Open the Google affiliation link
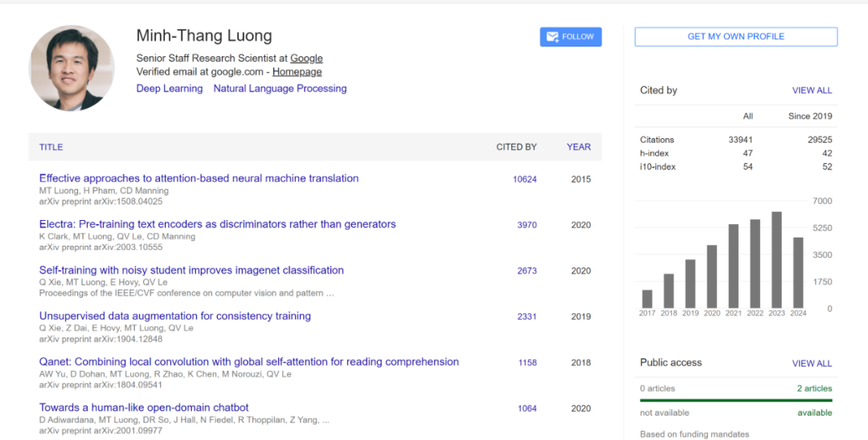The height and width of the screenshot is (440, 868). [306, 58]
